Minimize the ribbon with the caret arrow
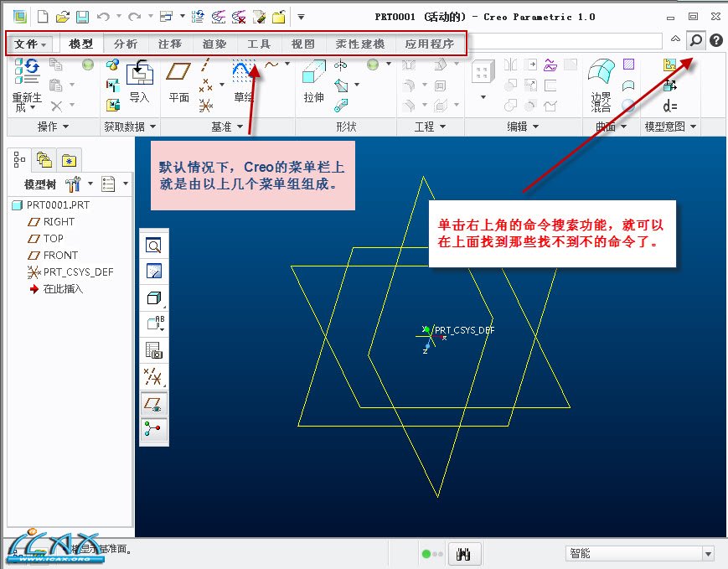The height and width of the screenshot is (569, 728). [x=675, y=39]
